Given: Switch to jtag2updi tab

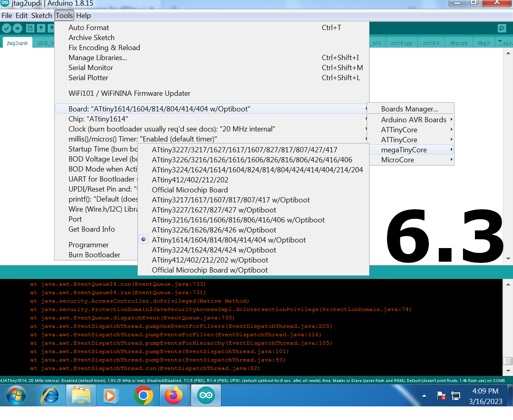Looking at the screenshot, I should click(x=17, y=43).
